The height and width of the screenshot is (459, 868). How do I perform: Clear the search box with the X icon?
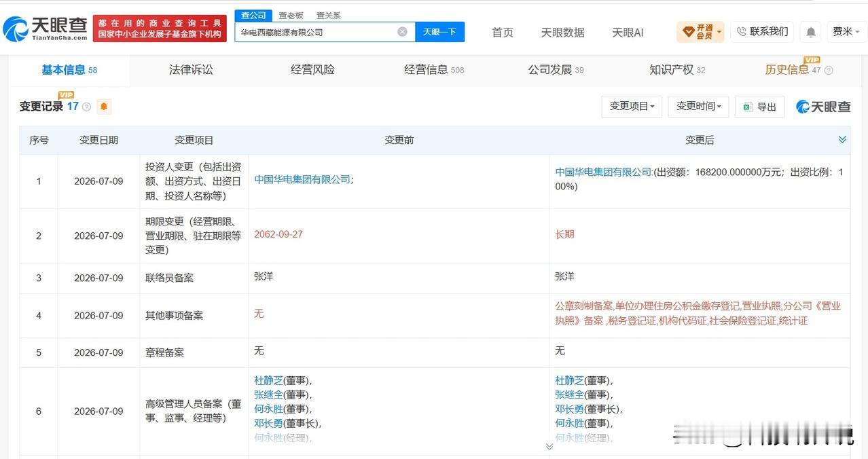pos(402,32)
